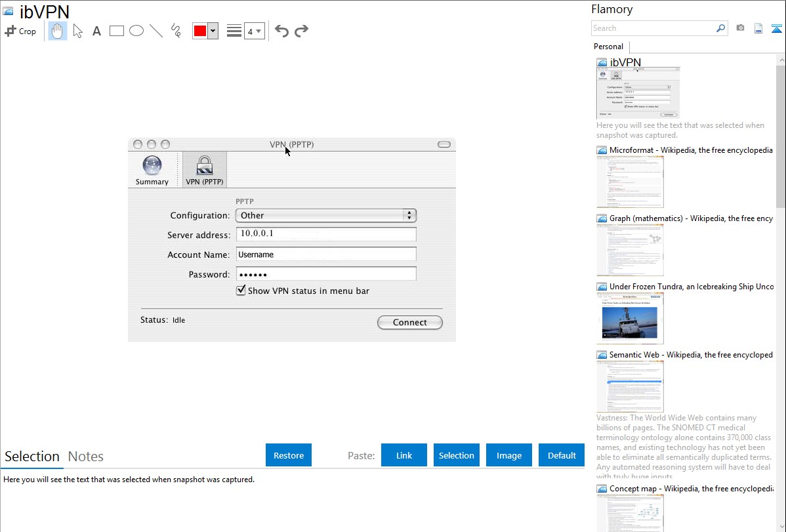This screenshot has height=532, width=786.
Task: Click the camera capture snapshot icon
Action: [x=740, y=28]
